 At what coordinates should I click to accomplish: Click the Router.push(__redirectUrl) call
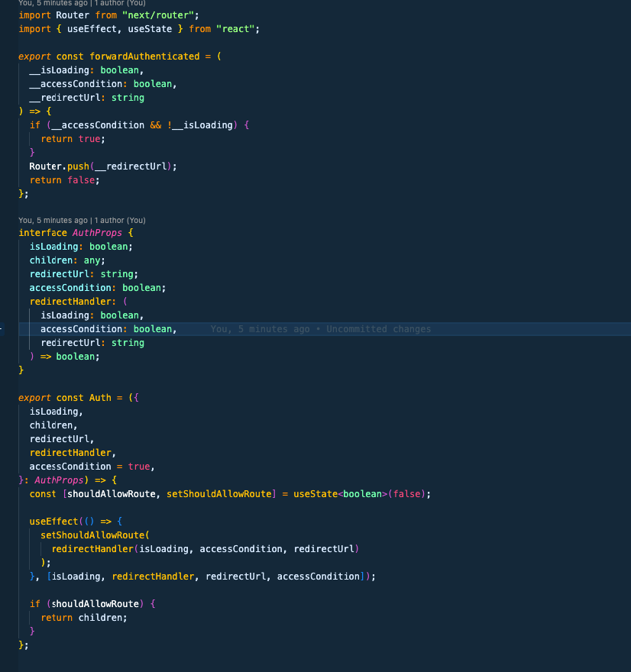[x=103, y=166]
